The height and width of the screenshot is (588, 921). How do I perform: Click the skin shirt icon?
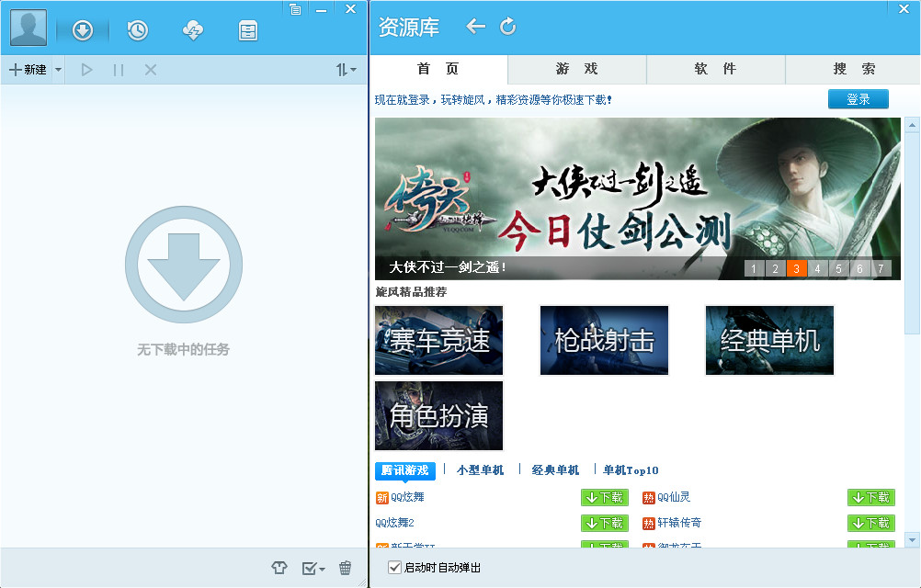tap(279, 568)
